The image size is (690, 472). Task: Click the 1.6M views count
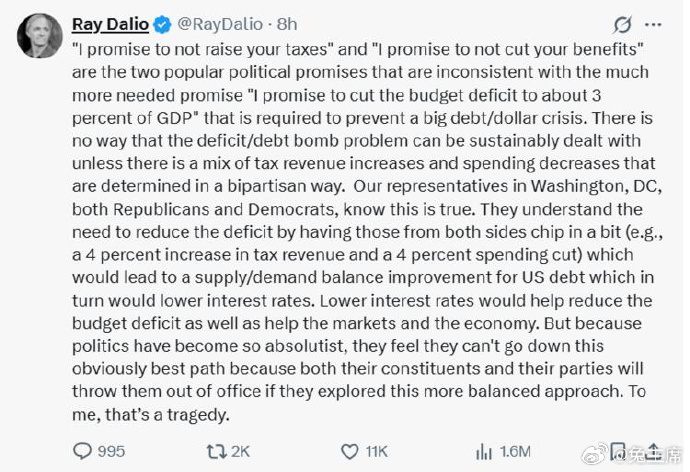pos(518,451)
